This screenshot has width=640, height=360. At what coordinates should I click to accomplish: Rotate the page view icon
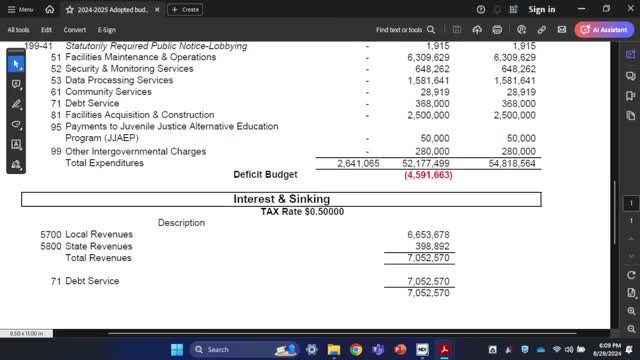(x=631, y=275)
